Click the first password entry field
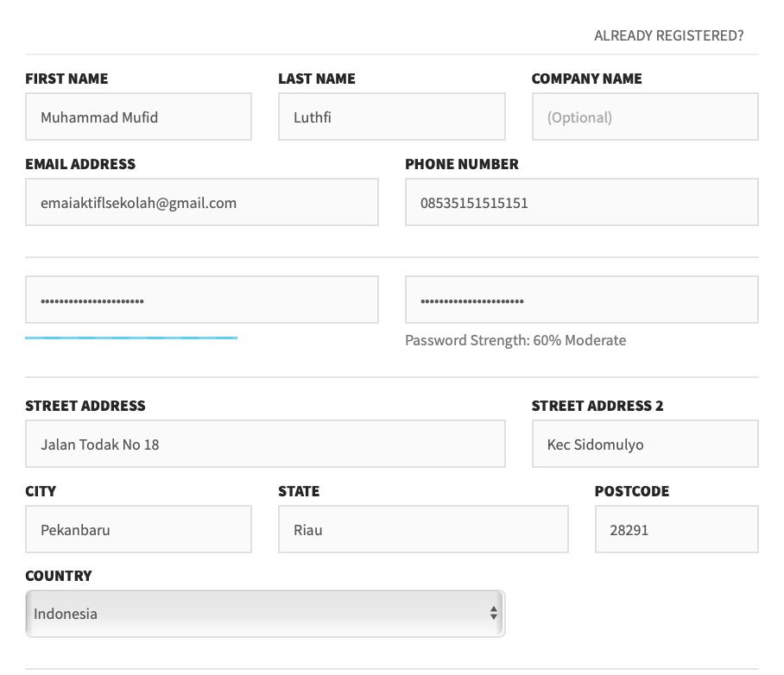784x675 pixels. [x=201, y=299]
